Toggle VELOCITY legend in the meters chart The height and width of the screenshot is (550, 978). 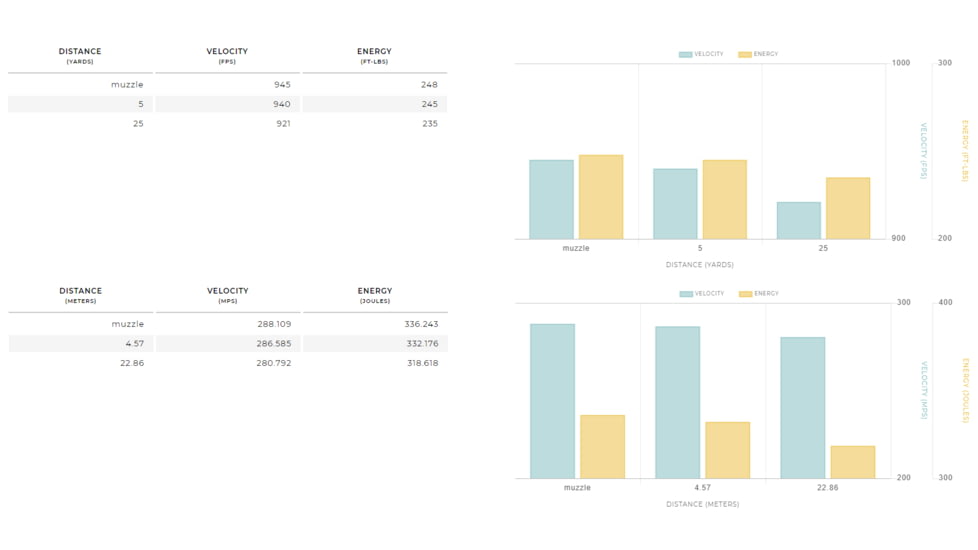pyautogui.click(x=701, y=294)
